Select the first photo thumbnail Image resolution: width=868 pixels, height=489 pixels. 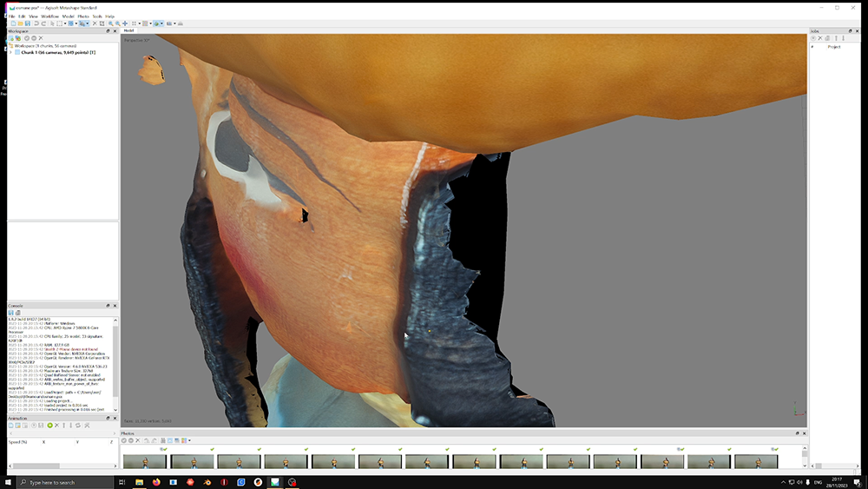144,461
